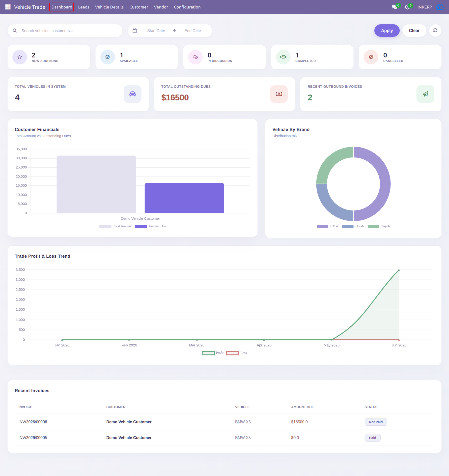Open the apps grid menu icon
The image size is (449, 476).
pos(8,7)
